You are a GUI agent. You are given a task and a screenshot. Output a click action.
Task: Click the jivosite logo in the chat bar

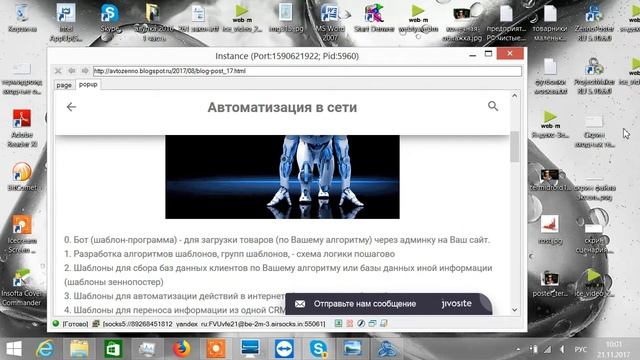[456, 304]
